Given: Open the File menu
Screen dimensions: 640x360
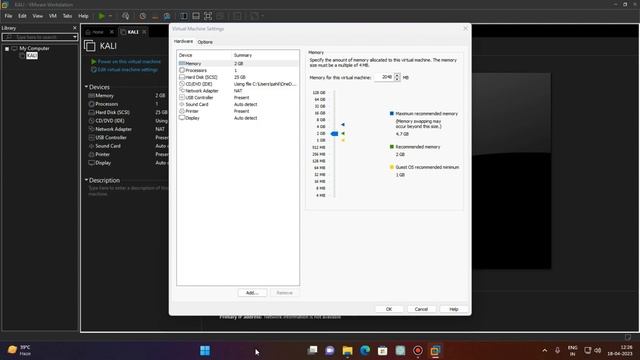Looking at the screenshot, I should pos(8,16).
